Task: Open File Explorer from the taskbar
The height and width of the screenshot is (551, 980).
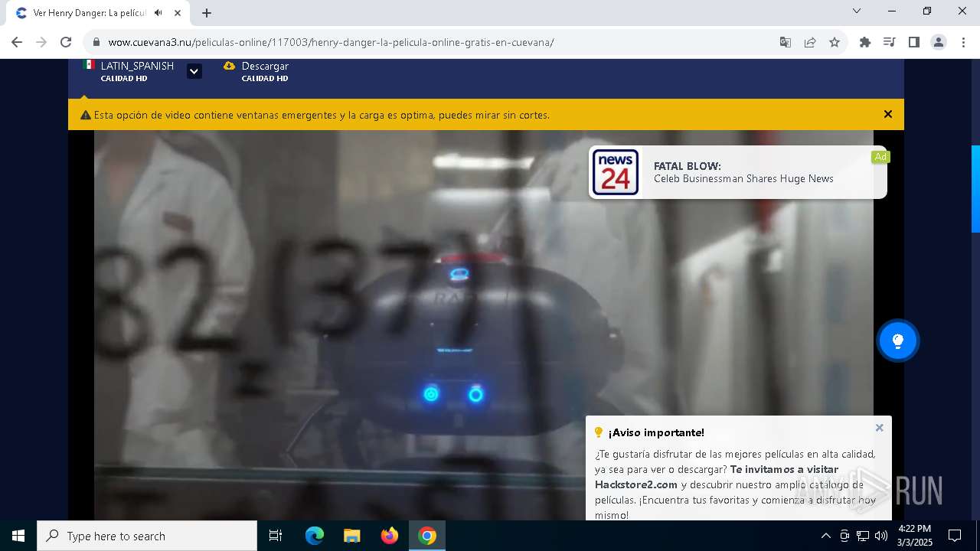Action: pyautogui.click(x=352, y=536)
